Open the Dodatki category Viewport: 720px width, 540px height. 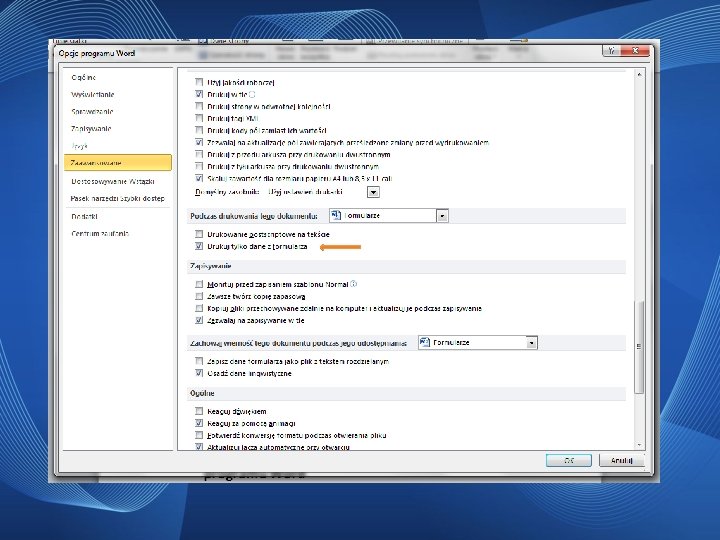84,216
